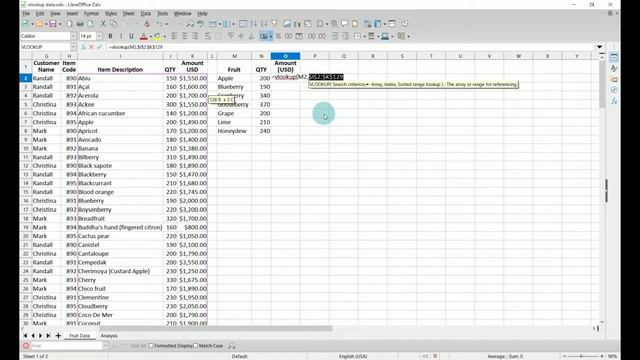Image resolution: width=640 pixels, height=360 pixels.
Task: Go to last sheet navigation arrow
Action: click(x=48, y=336)
